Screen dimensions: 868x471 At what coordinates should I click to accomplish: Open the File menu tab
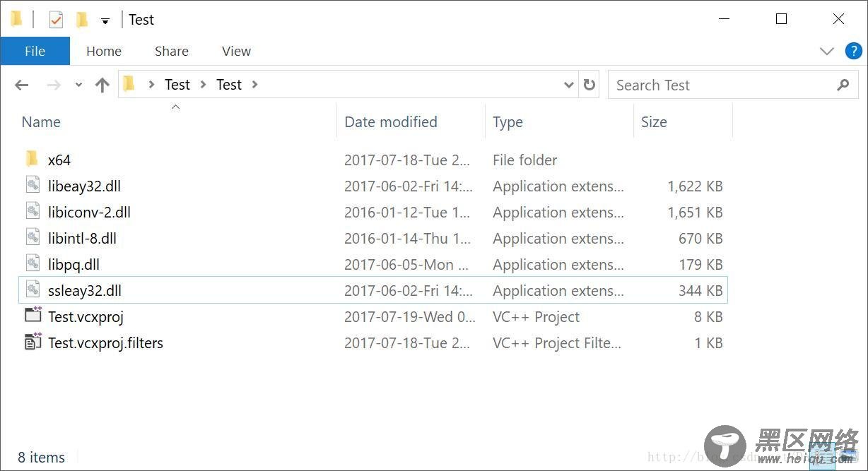(x=35, y=51)
